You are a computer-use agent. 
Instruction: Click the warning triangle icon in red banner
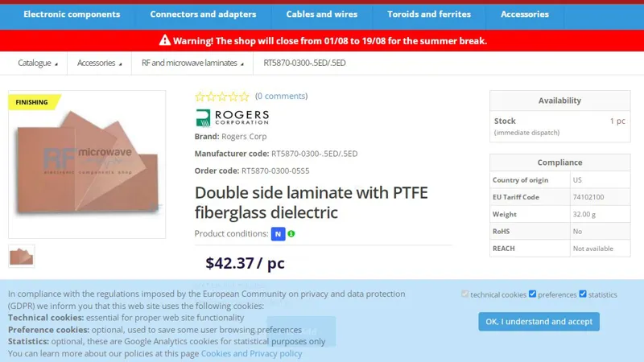pos(165,40)
